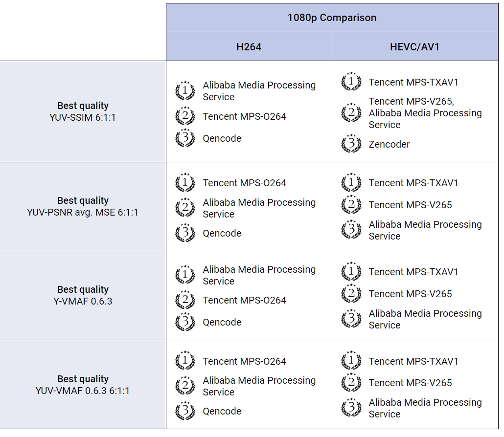Click second-place badge in YUV-VMAF H264 cell
Viewport: 504px width, 437px height.
click(x=185, y=386)
